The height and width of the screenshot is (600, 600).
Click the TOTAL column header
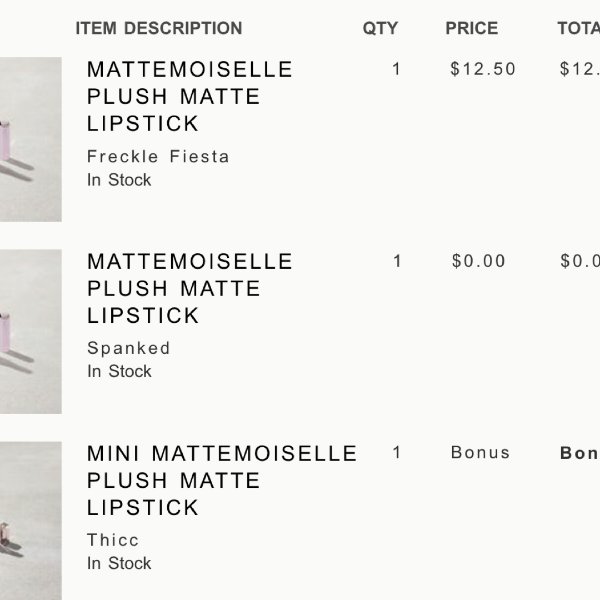tap(579, 28)
